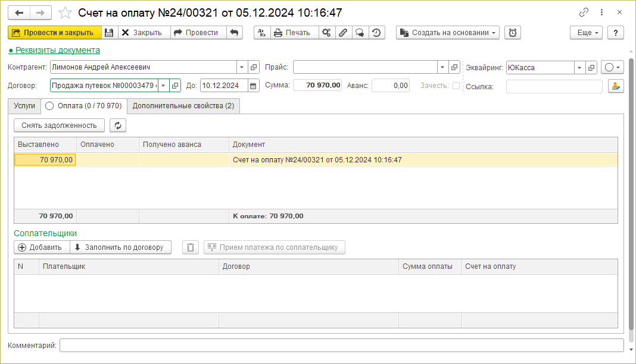The width and height of the screenshot is (636, 364).
Task: Open the Эквайринг dropdown
Action: [579, 67]
